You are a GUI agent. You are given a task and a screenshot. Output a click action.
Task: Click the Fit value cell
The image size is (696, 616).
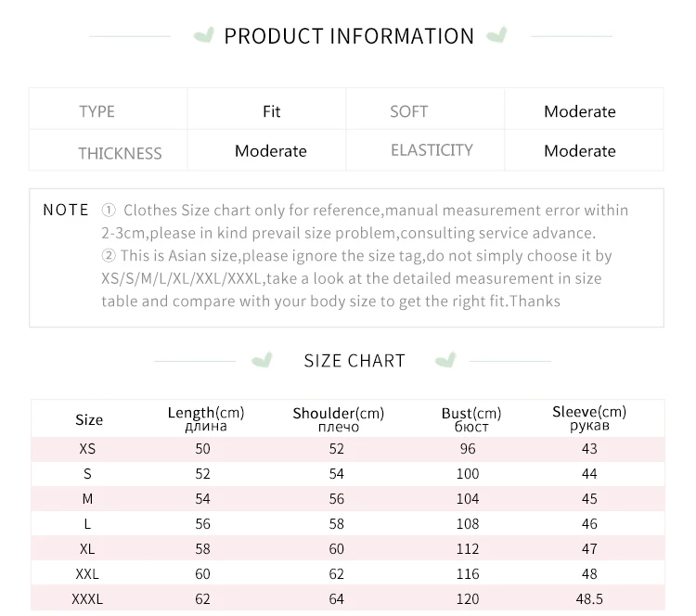[x=271, y=111]
